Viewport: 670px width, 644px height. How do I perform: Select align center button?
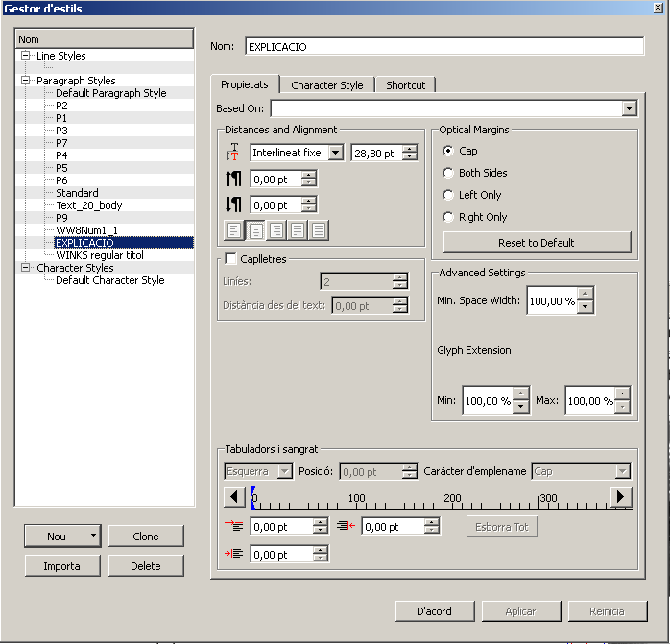[255, 230]
